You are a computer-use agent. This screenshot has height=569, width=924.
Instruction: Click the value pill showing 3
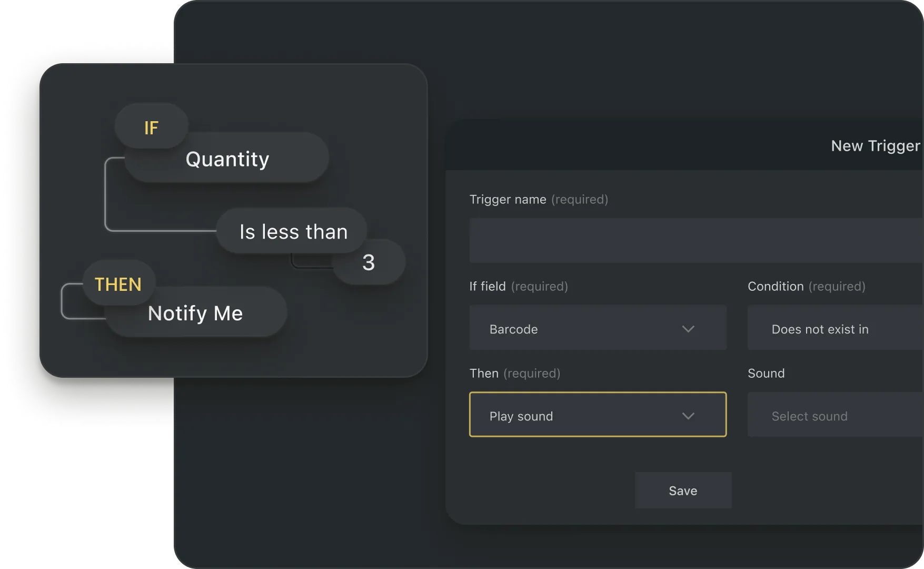click(369, 262)
